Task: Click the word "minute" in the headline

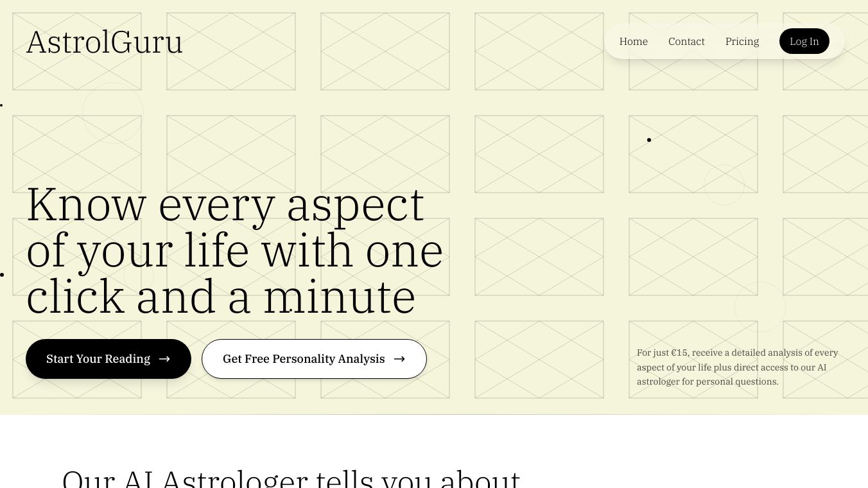Action: (339, 297)
